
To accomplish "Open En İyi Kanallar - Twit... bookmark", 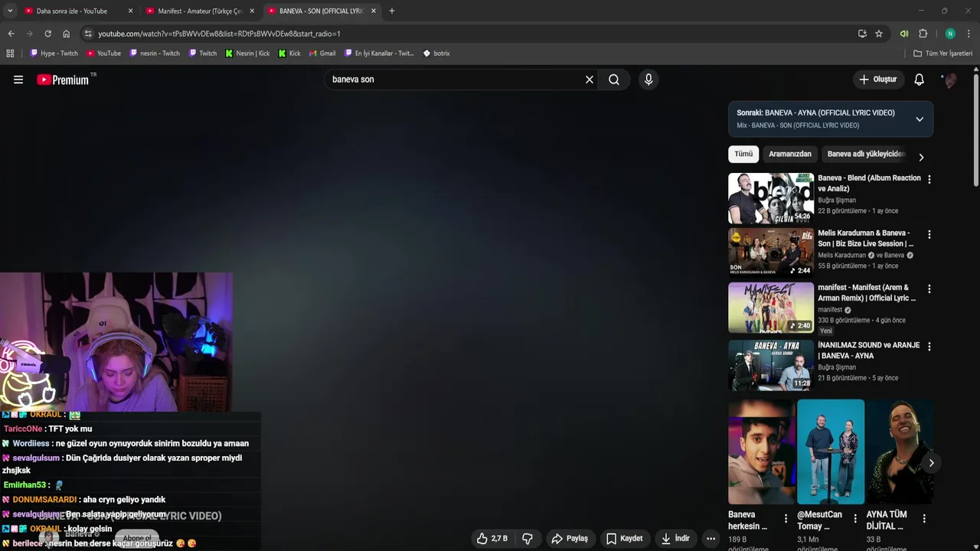I will coord(379,54).
